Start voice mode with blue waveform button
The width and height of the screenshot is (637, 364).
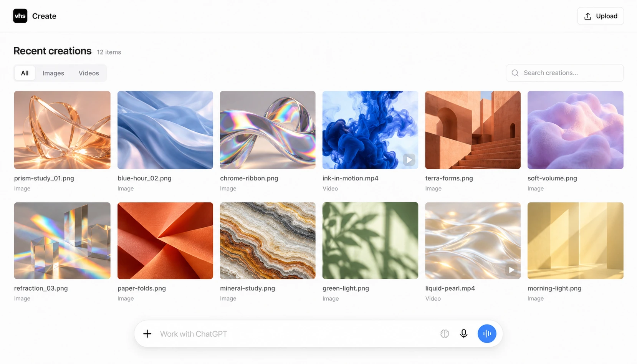(x=487, y=334)
